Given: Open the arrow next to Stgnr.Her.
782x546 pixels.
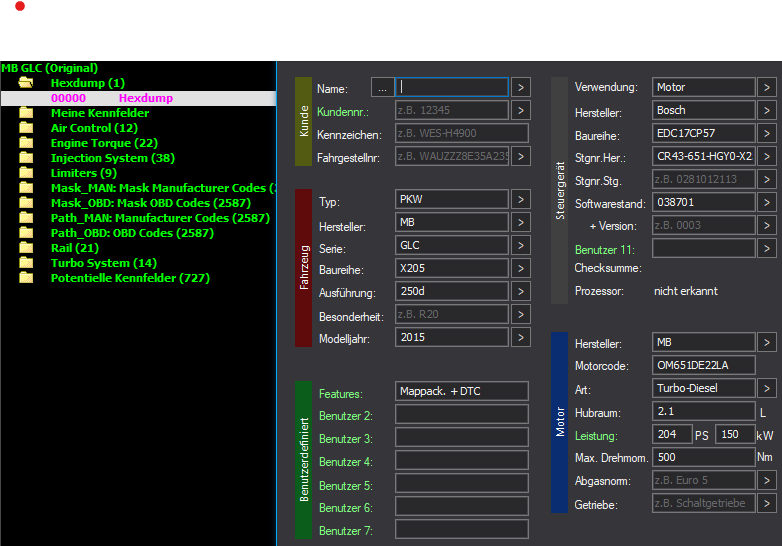Looking at the screenshot, I should 767,157.
